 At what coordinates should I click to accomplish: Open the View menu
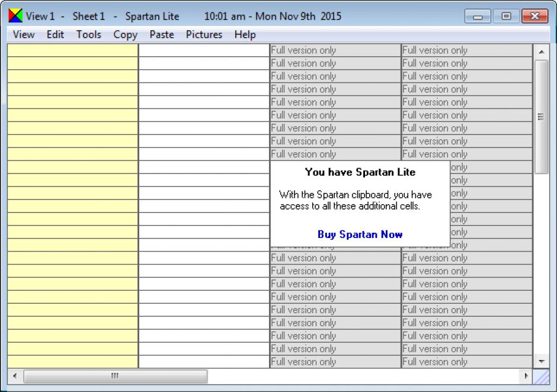point(24,34)
